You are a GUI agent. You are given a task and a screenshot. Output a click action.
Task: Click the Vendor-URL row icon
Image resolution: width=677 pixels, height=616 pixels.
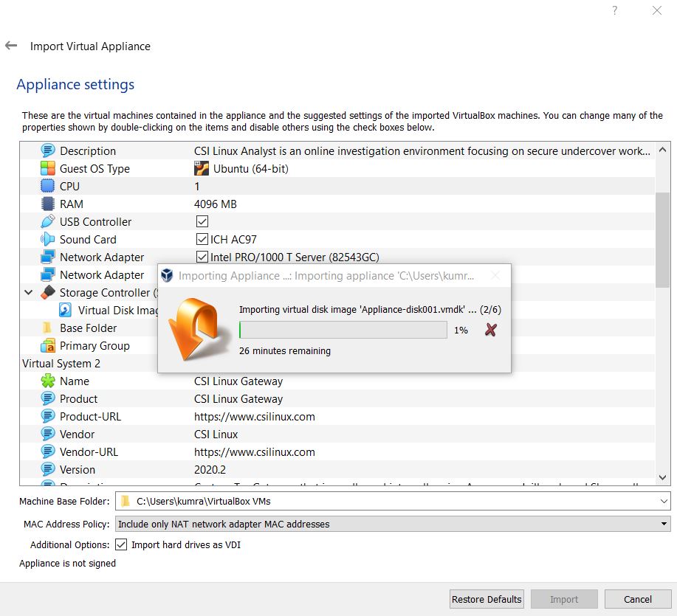[47, 451]
